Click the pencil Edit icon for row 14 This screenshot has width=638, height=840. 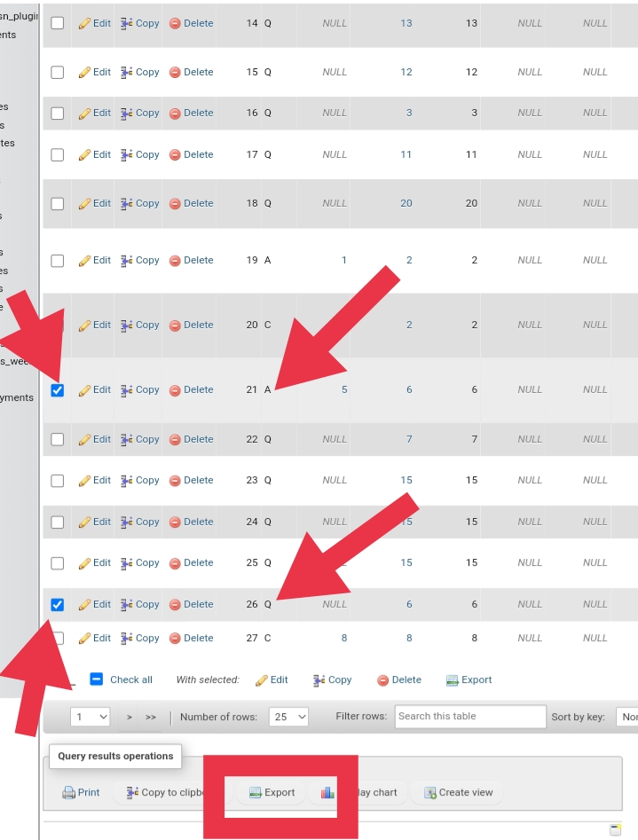[x=84, y=23]
